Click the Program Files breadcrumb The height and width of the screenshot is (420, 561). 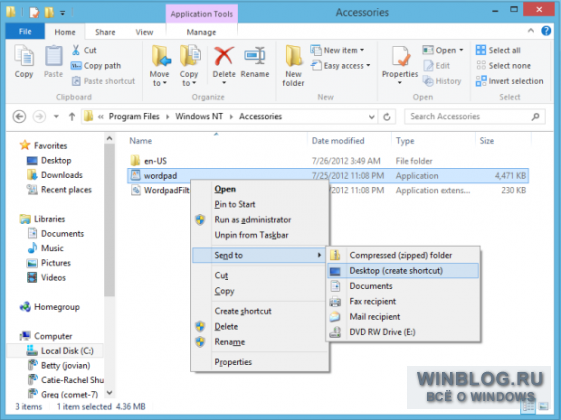click(x=134, y=117)
